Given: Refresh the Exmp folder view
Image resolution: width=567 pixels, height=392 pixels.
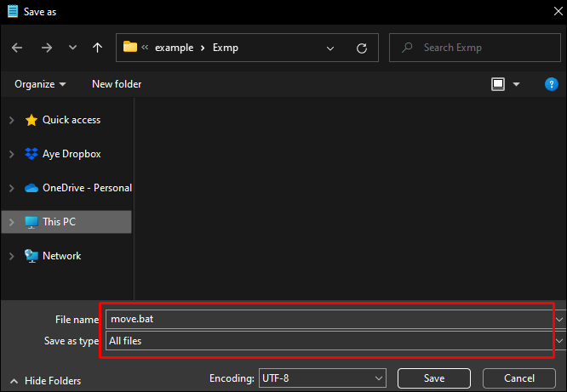Looking at the screenshot, I should point(362,48).
